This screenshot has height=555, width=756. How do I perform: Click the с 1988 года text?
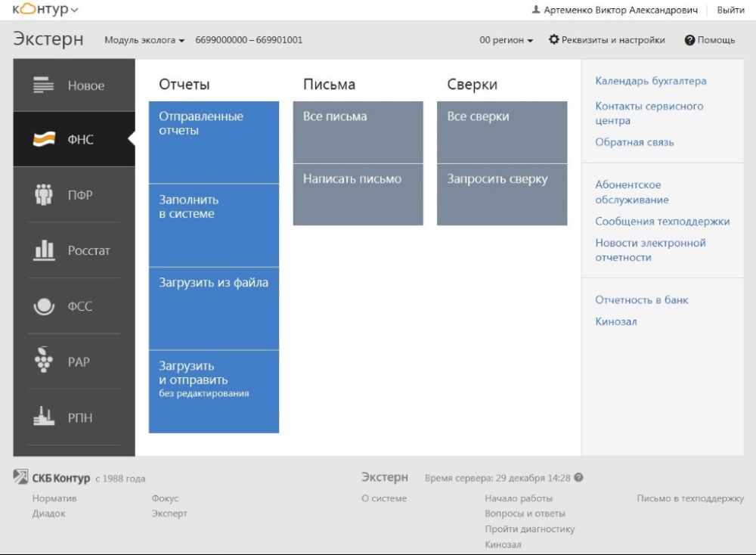[x=120, y=479]
